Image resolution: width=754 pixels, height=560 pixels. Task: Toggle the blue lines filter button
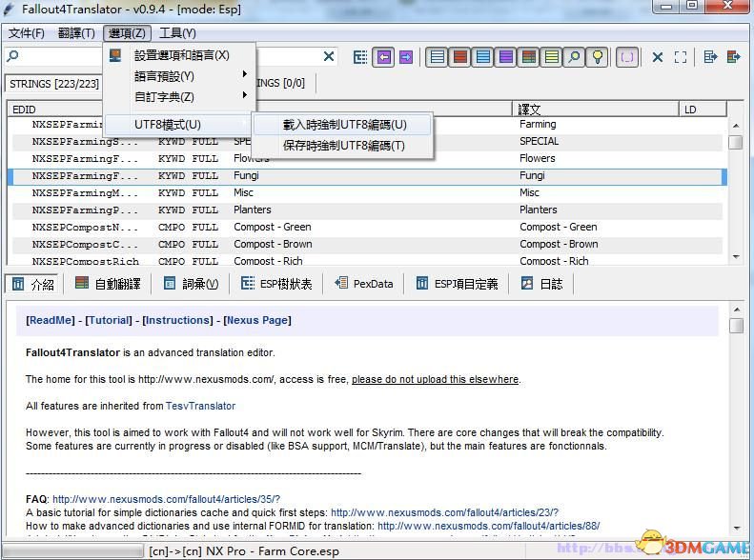pyautogui.click(x=482, y=57)
